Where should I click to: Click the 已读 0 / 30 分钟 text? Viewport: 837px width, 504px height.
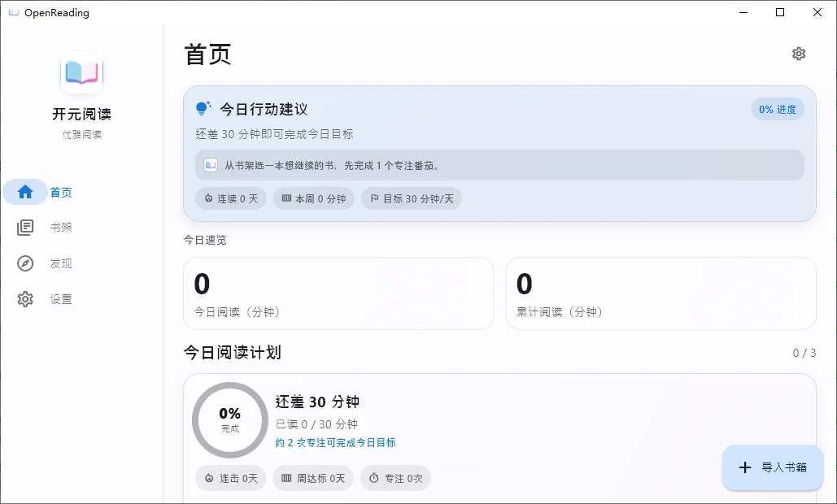coord(316,424)
